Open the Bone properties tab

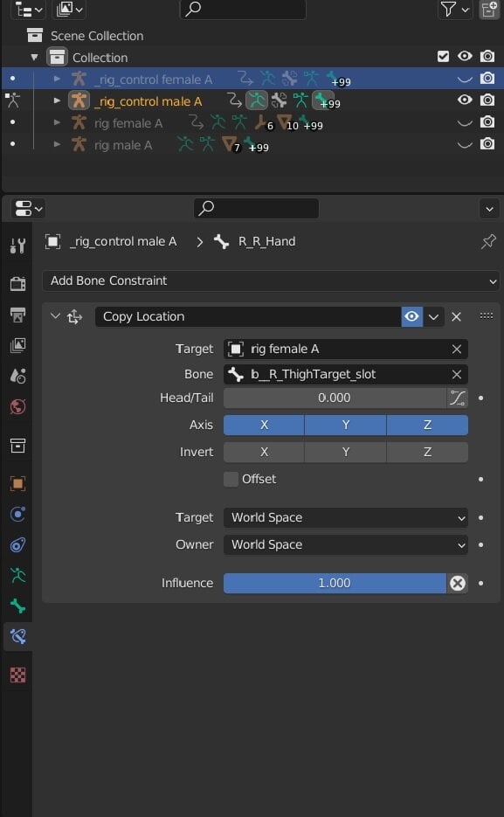coord(17,606)
